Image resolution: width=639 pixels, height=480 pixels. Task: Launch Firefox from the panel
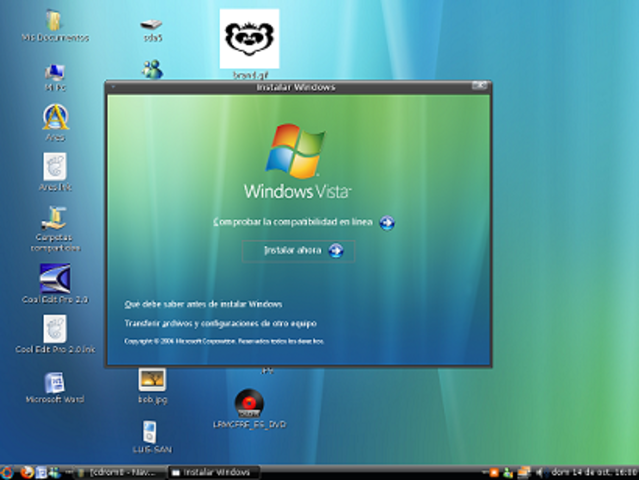(27, 473)
